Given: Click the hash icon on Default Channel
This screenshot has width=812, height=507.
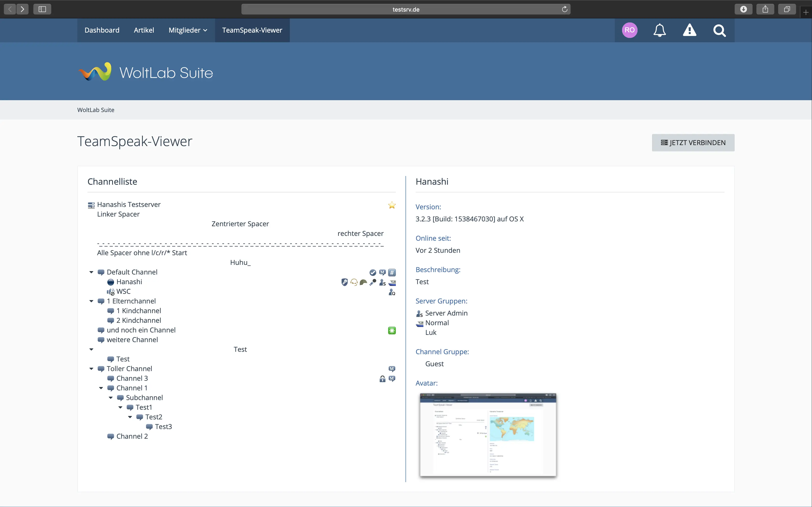Looking at the screenshot, I should coord(392,273).
